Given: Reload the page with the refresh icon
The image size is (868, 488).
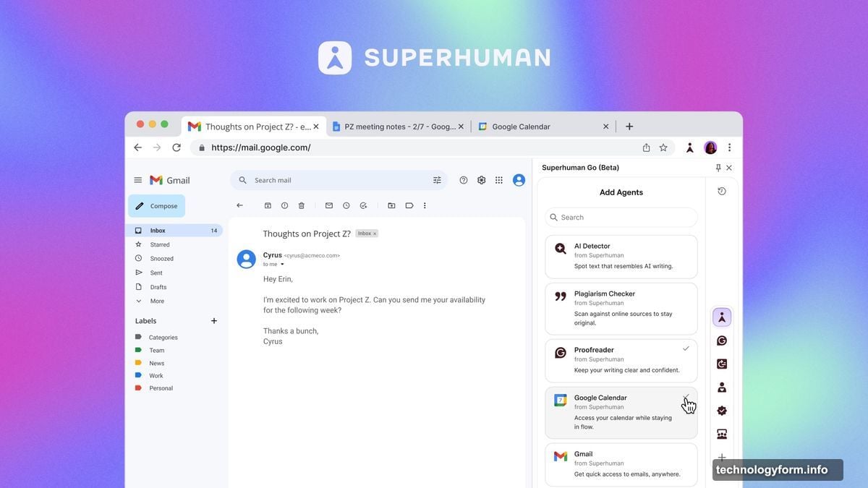Looking at the screenshot, I should point(176,147).
